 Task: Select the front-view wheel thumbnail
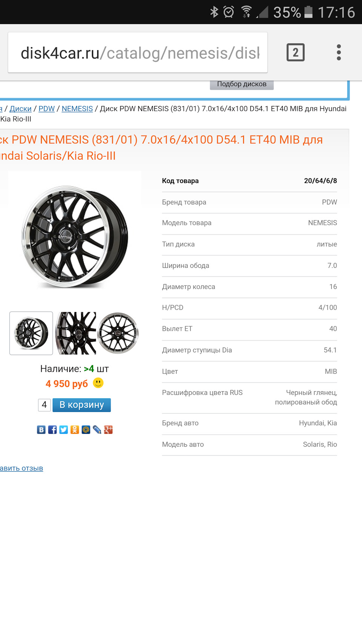[x=118, y=333]
